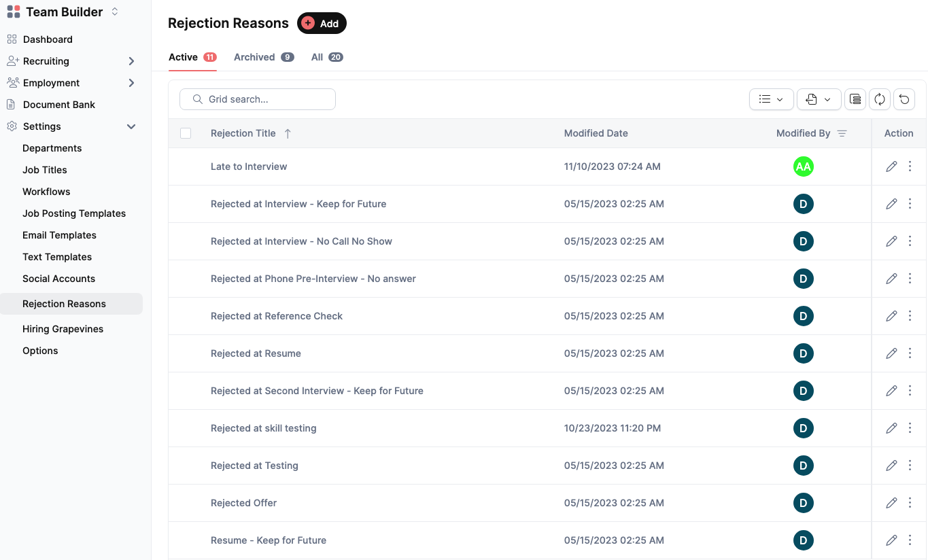
Task: Open Options in the settings menu
Action: point(40,351)
